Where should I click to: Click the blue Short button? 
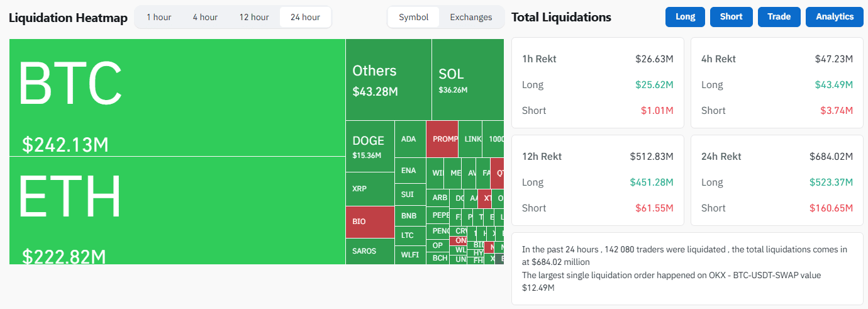731,17
